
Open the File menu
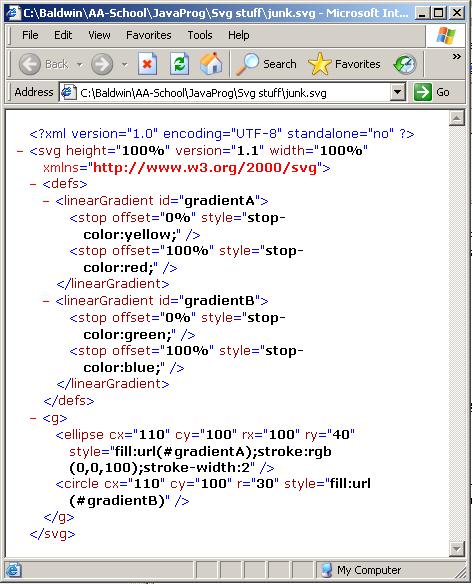click(x=30, y=35)
